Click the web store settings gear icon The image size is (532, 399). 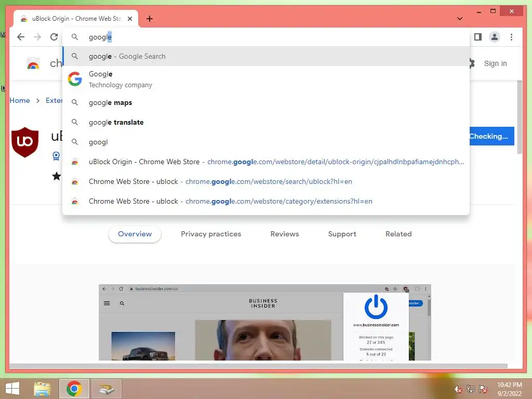coord(471,63)
